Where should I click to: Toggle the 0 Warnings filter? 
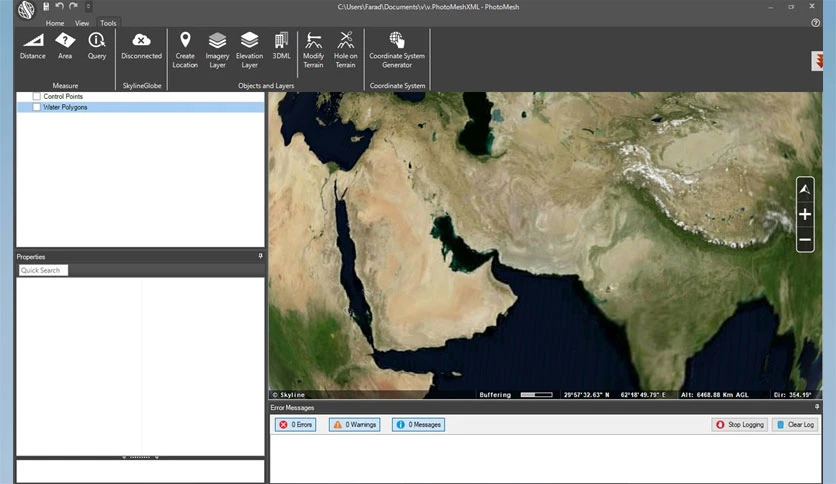pos(355,425)
